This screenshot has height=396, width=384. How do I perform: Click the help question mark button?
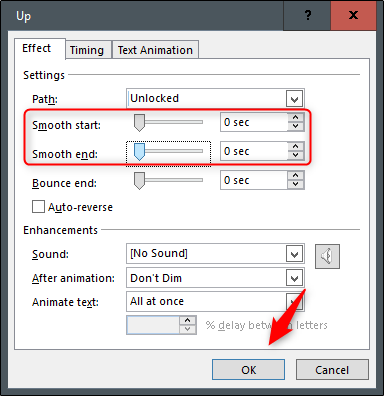307,15
